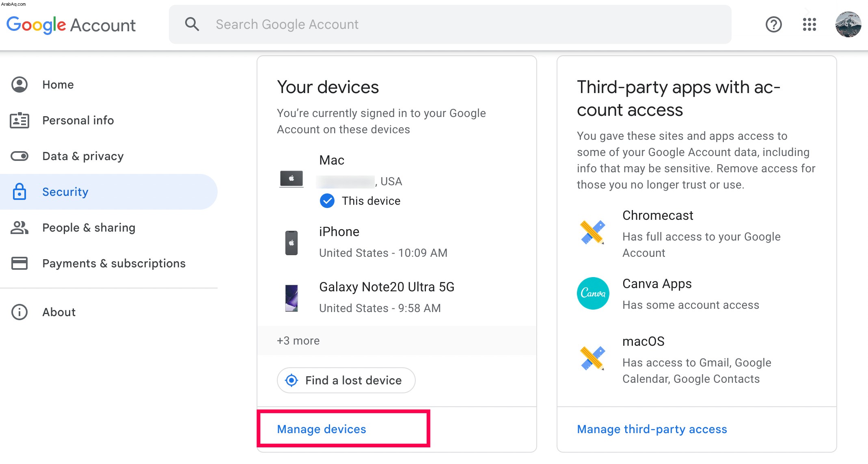This screenshot has width=868, height=464.
Task: Open Data & privacy section
Action: 109,156
